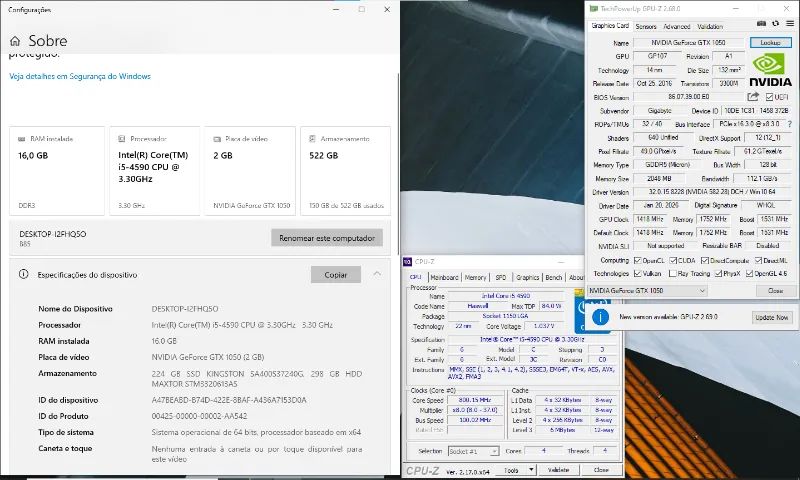800x480 pixels.
Task: Switch to the Sensors tab in GPU-Z
Action: [646, 26]
